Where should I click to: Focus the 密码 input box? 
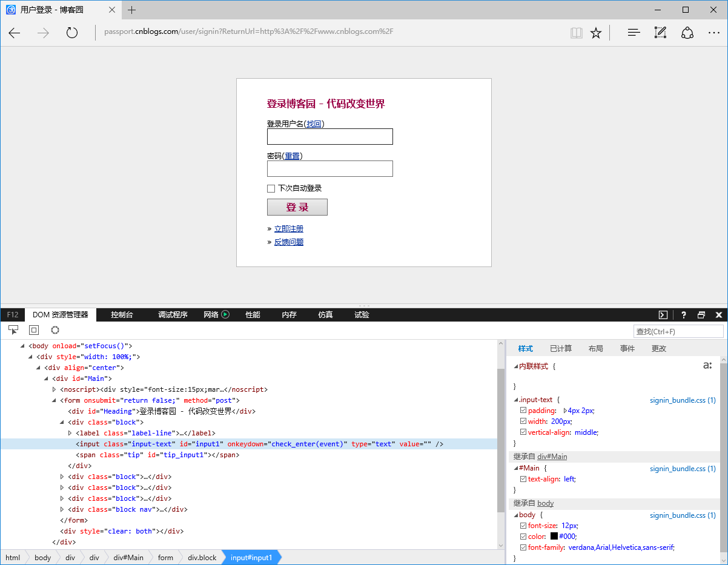coord(330,168)
